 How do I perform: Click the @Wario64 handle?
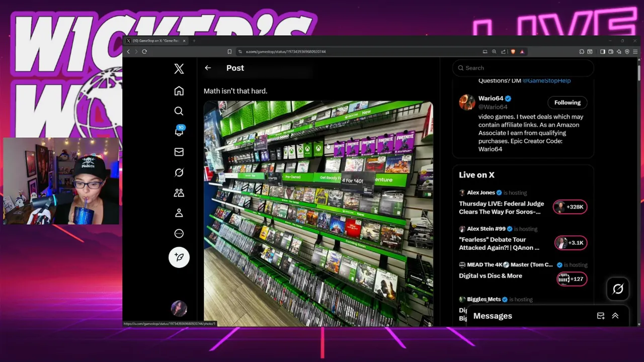pyautogui.click(x=493, y=107)
